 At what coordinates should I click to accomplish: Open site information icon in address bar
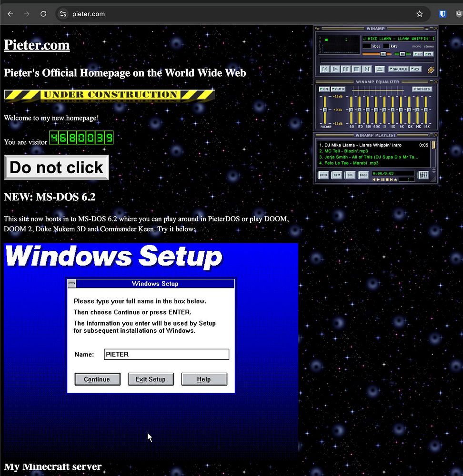(63, 14)
